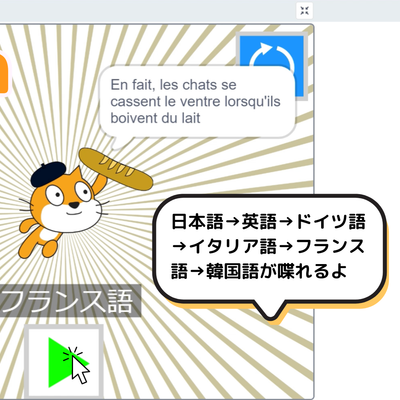Click the French speech bubble text
The height and width of the screenshot is (400, 400).
pyautogui.click(x=195, y=101)
